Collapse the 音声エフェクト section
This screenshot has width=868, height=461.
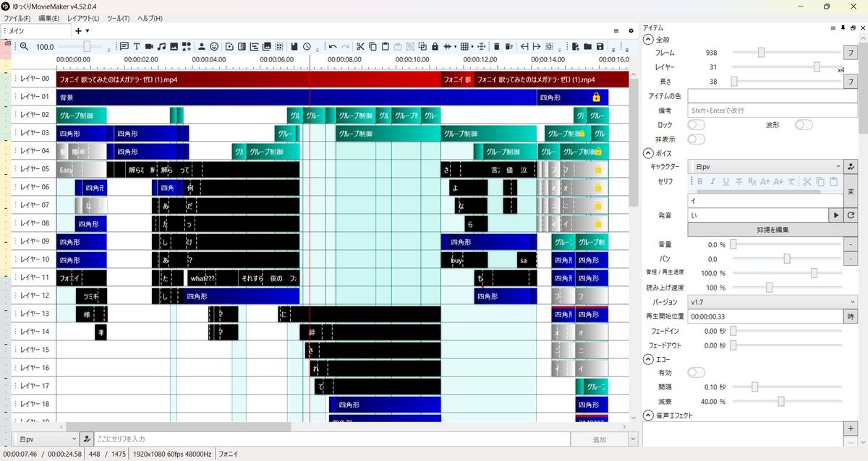[x=648, y=415]
